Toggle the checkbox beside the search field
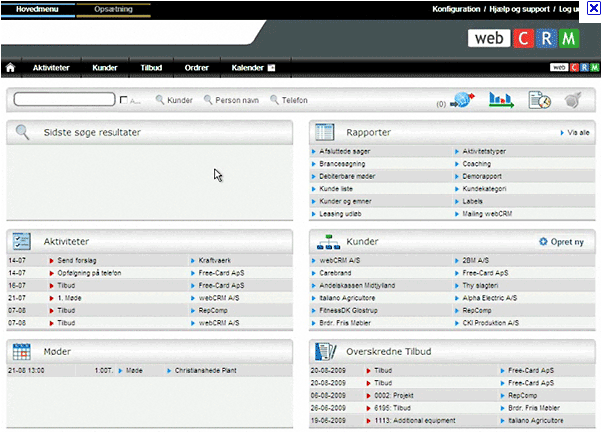 (x=123, y=100)
